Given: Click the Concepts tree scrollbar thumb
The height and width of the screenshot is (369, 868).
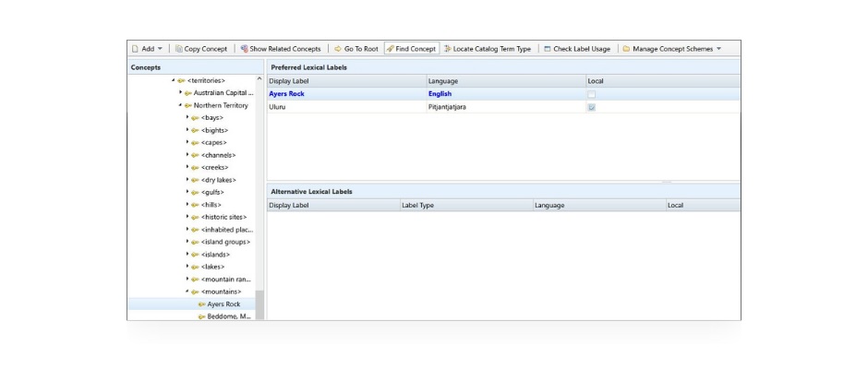Looking at the screenshot, I should (x=259, y=304).
